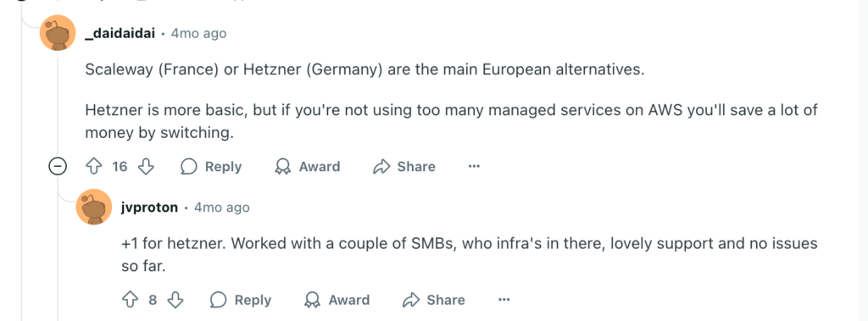Downvote jvproton's comment
Screen dimensions: 868x321
pyautogui.click(x=175, y=300)
